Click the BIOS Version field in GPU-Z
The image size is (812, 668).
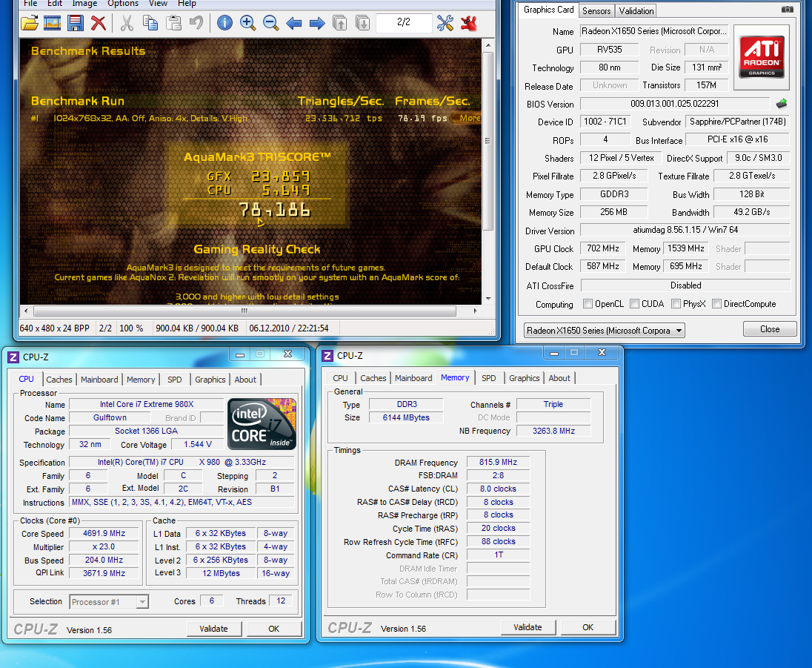coord(675,104)
